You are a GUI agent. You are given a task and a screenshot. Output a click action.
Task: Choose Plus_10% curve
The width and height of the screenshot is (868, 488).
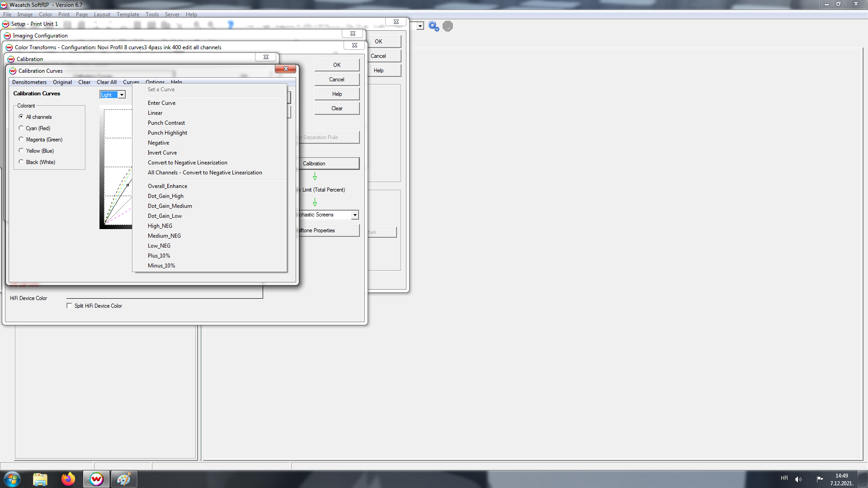pos(210,256)
